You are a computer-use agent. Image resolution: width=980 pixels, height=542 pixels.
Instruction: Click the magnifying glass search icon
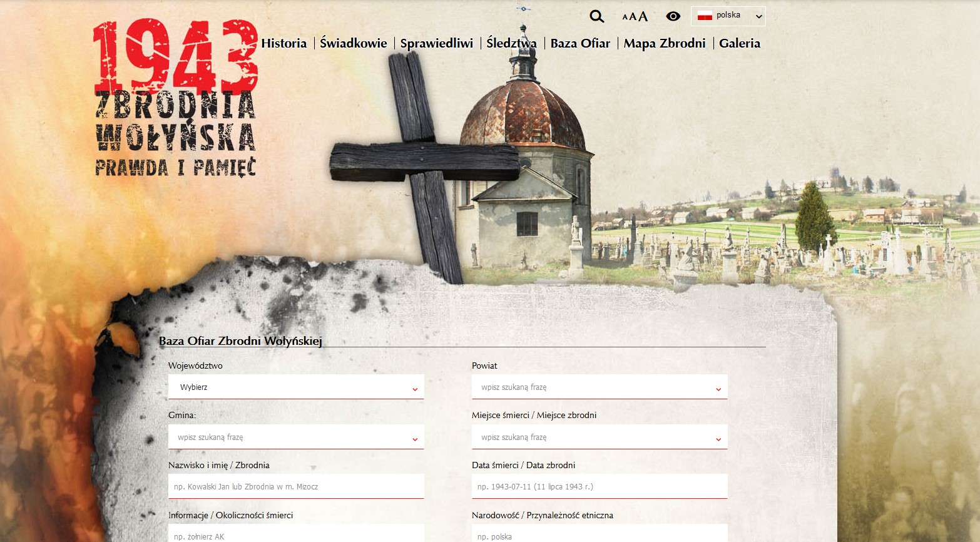tap(596, 17)
